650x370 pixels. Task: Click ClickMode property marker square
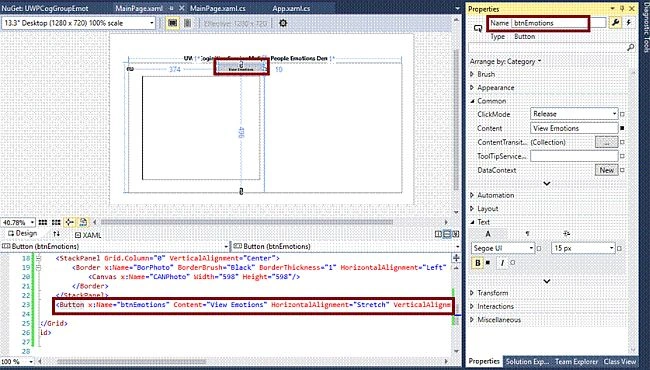[x=622, y=114]
